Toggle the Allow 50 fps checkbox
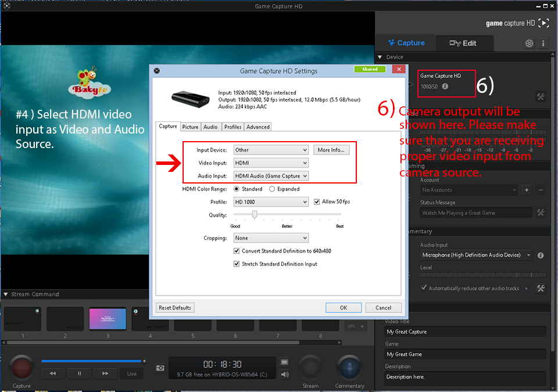 pos(317,202)
